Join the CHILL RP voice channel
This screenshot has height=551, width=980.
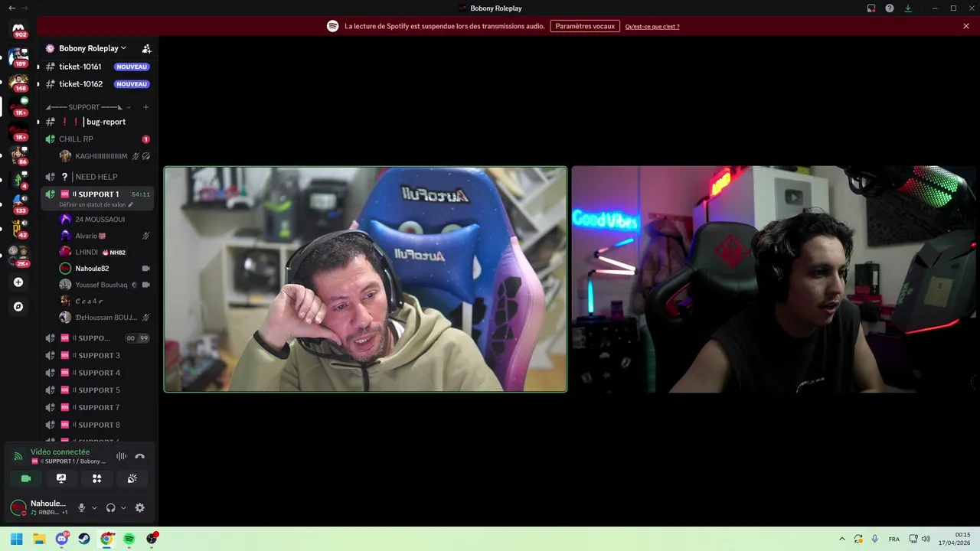point(97,139)
